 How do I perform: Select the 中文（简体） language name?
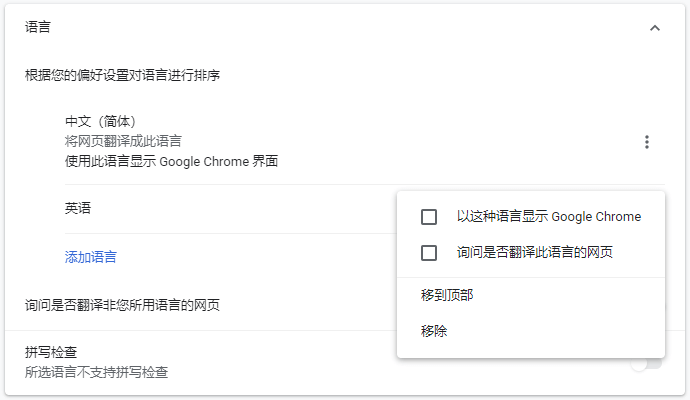(x=107, y=122)
